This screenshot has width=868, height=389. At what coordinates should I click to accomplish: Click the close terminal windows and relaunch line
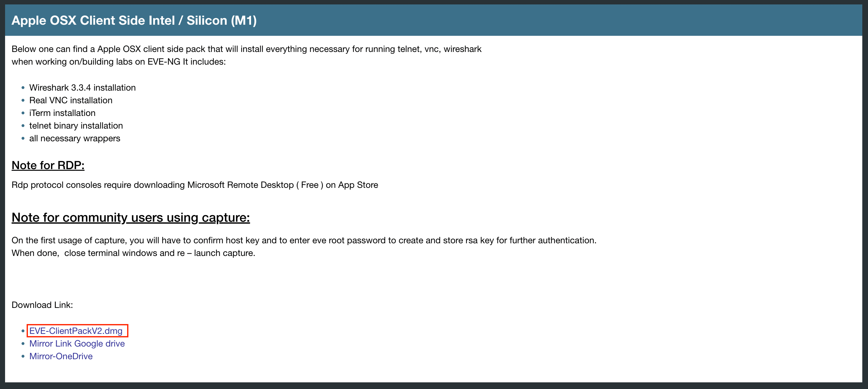click(133, 253)
